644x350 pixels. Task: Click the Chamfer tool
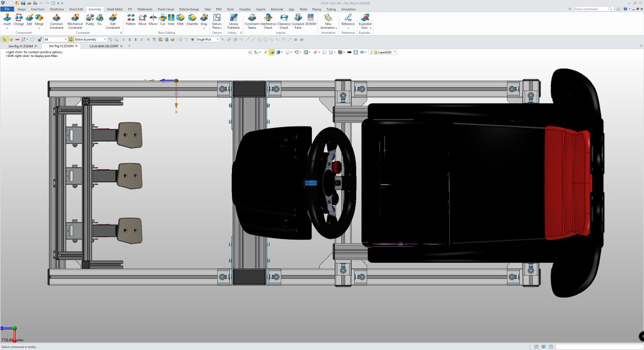tap(192, 19)
